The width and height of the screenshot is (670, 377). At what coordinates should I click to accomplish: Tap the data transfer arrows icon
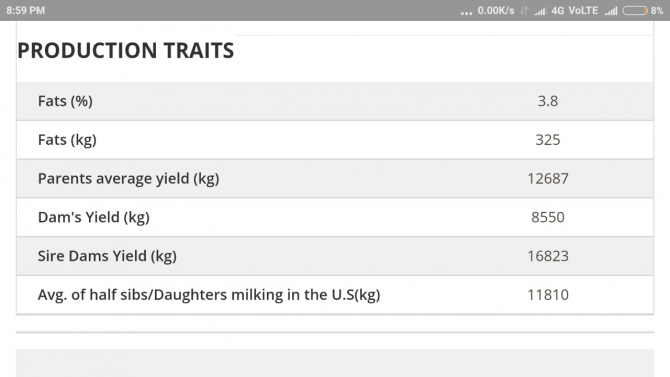[524, 11]
